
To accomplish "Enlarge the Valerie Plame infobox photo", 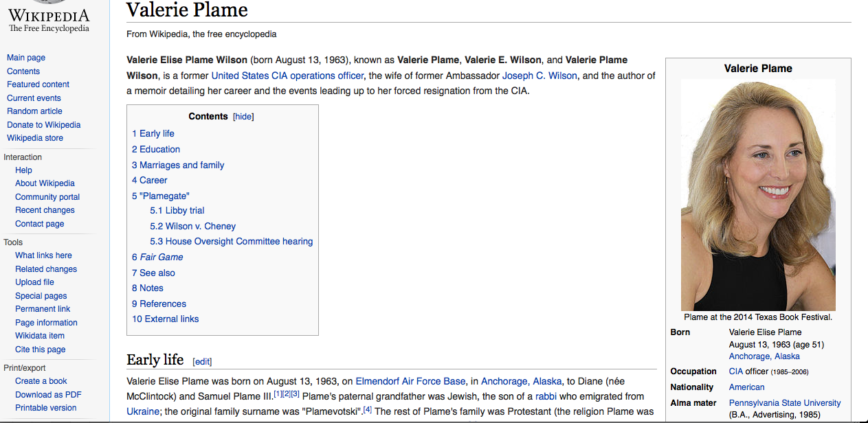I will point(758,195).
